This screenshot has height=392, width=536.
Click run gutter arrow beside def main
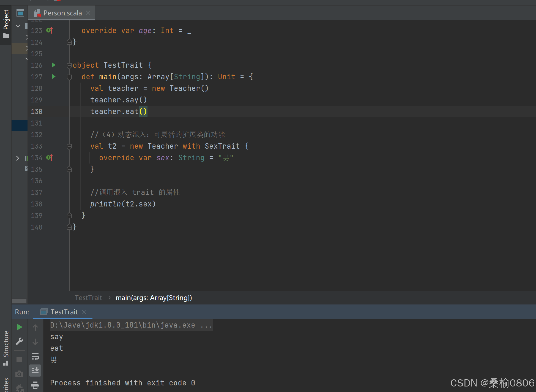coord(53,77)
